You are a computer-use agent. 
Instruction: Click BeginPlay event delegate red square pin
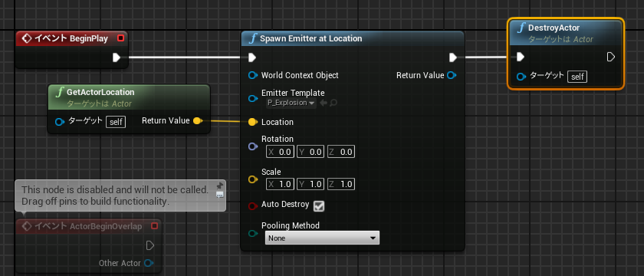(x=120, y=38)
